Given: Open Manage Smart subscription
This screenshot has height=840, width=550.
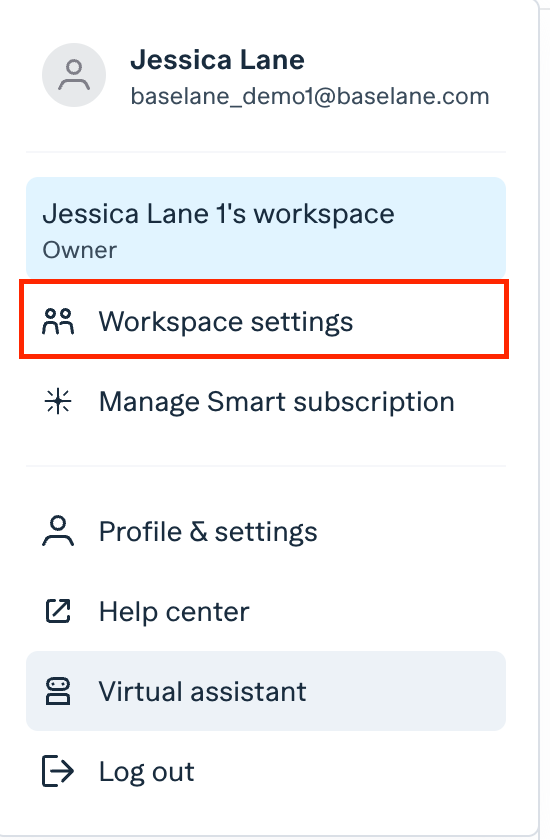Looking at the screenshot, I should click(266, 402).
